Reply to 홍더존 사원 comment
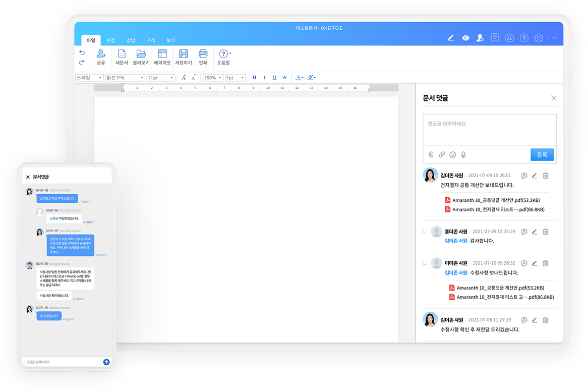 (524, 232)
